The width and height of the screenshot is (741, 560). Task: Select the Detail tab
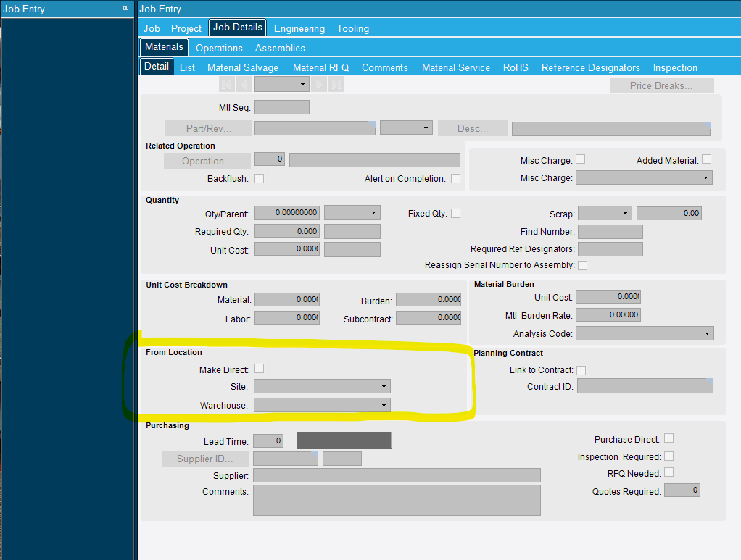click(x=157, y=67)
